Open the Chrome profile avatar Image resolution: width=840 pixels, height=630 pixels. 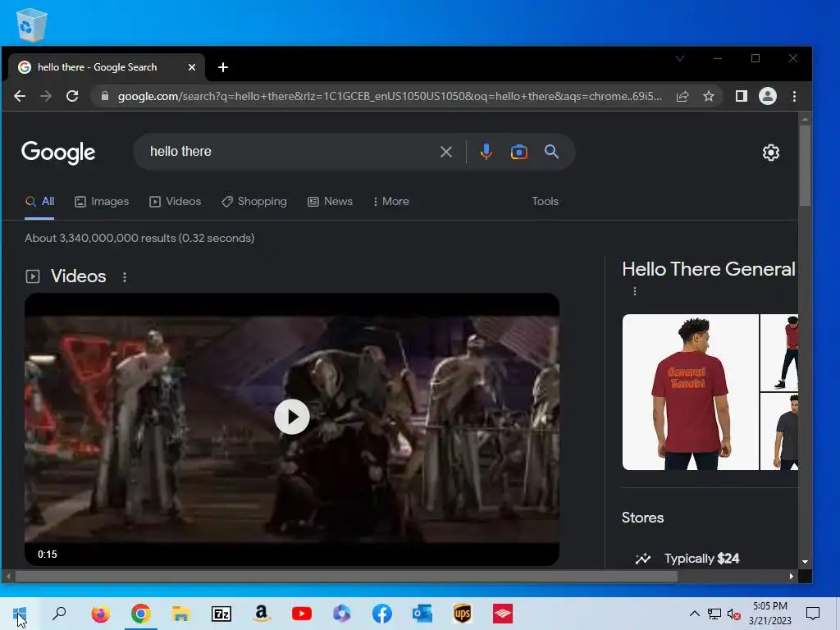click(x=768, y=97)
